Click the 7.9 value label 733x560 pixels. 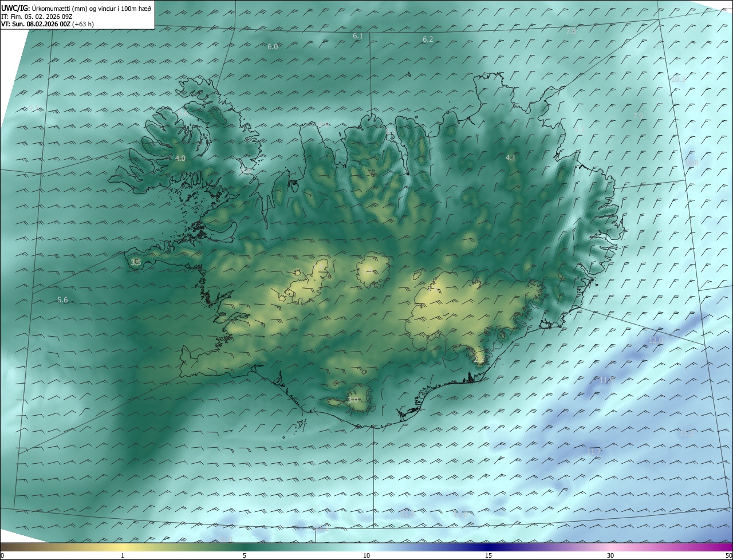638,116
